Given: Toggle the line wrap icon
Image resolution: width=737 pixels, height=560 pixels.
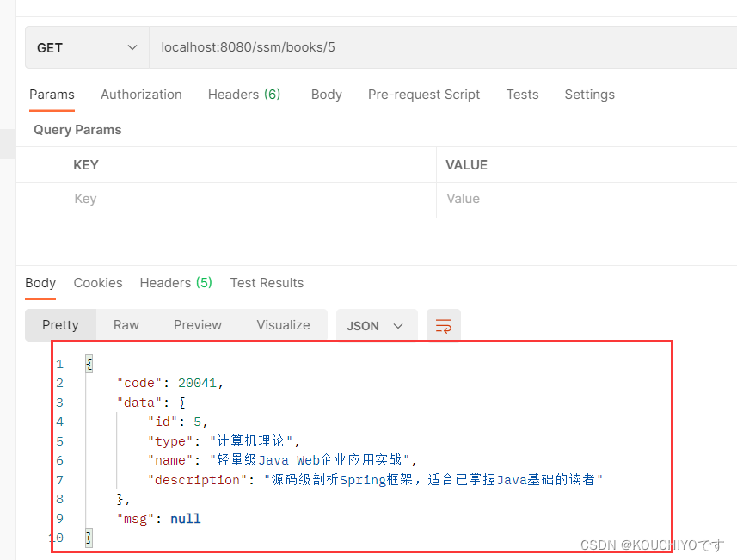Looking at the screenshot, I should pos(443,325).
